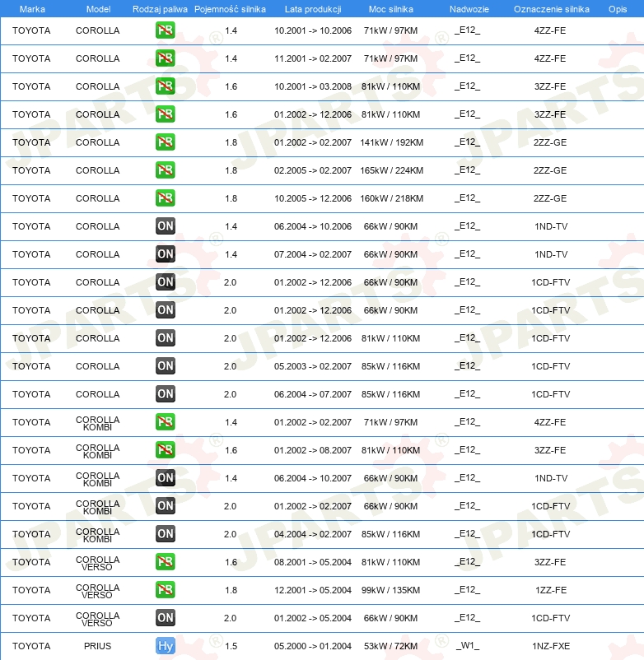Click the PB icon in the Corolla Kombi 4ZZ-FE row
The width and height of the screenshot is (644, 660).
pyautogui.click(x=166, y=422)
